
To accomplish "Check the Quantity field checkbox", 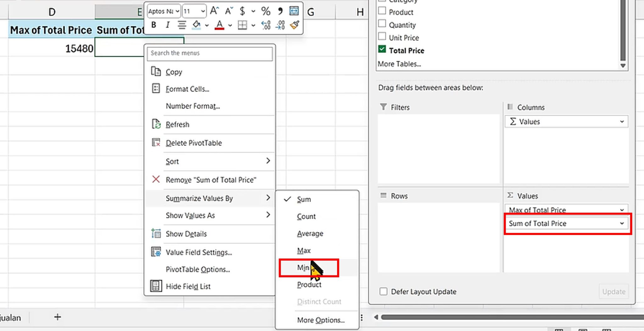I will (x=382, y=23).
